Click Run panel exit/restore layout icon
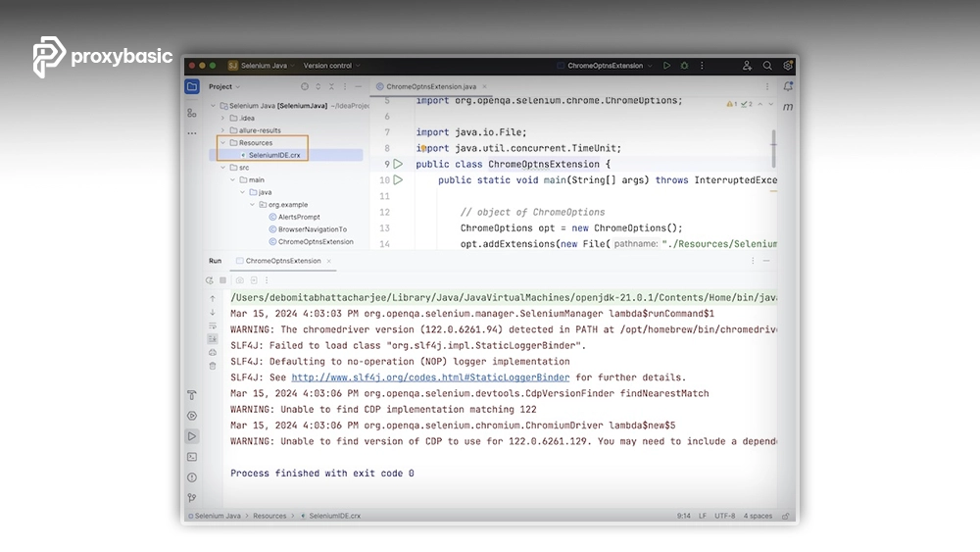This screenshot has width=980, height=552. click(x=254, y=280)
